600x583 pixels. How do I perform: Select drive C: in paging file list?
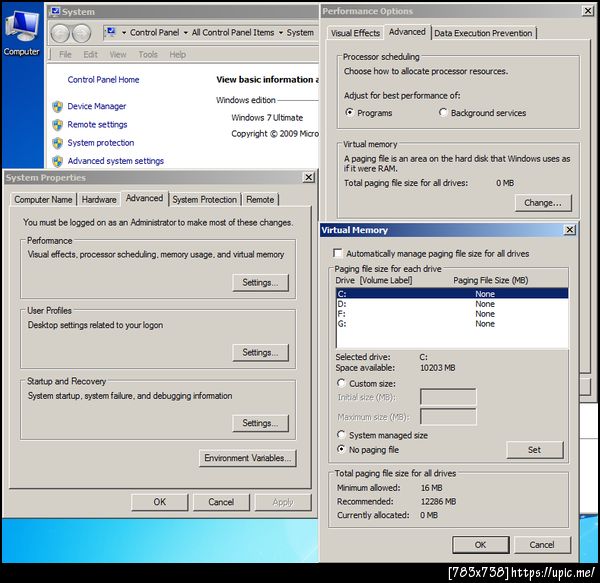pyautogui.click(x=452, y=294)
